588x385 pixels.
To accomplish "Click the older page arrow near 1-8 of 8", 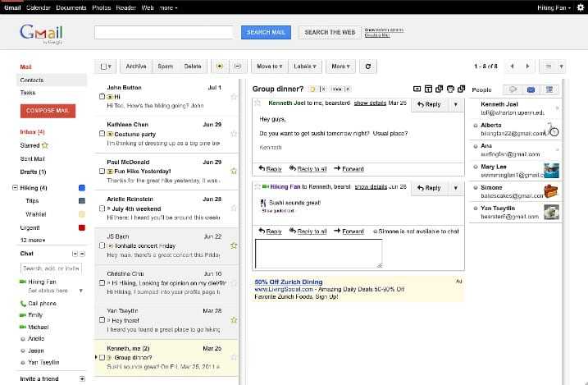I will [x=527, y=66].
